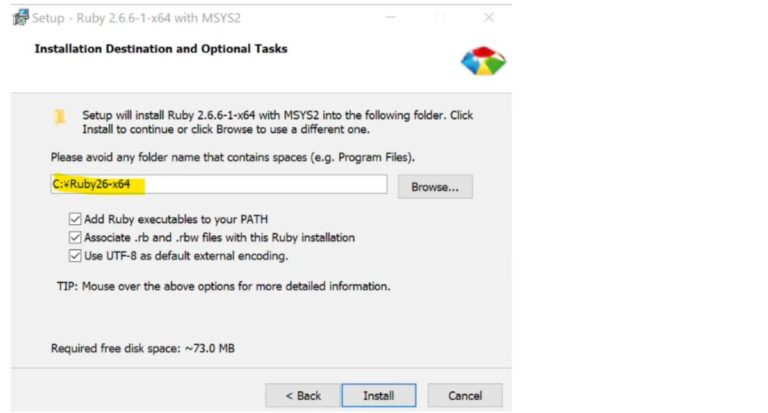Toggle Add Ruby executables to your PATH

tap(75, 219)
